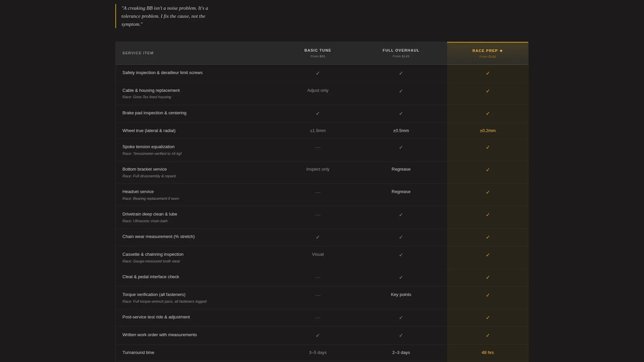Click Basic Tune dash for Headset service
The width and height of the screenshot is (644, 362).
tap(318, 192)
